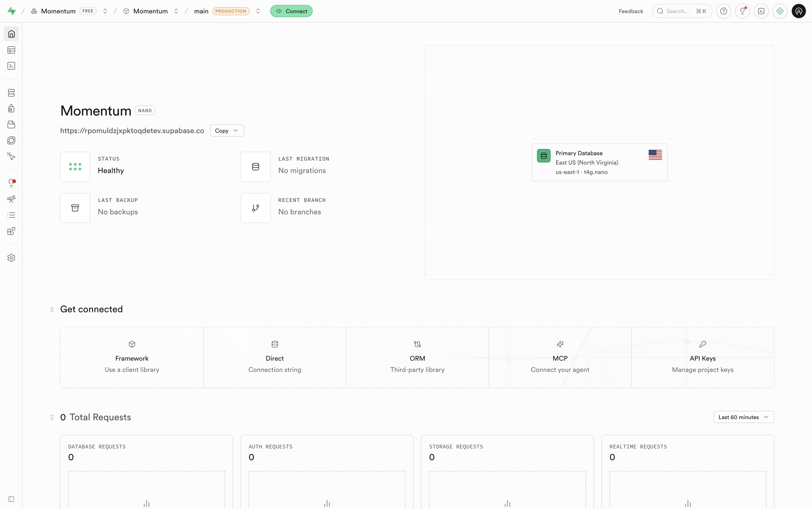Open the main branch breadcrumb

click(x=201, y=11)
